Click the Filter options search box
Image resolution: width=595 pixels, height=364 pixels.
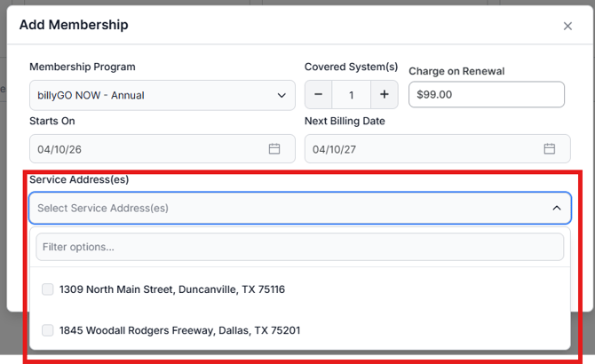click(x=299, y=247)
